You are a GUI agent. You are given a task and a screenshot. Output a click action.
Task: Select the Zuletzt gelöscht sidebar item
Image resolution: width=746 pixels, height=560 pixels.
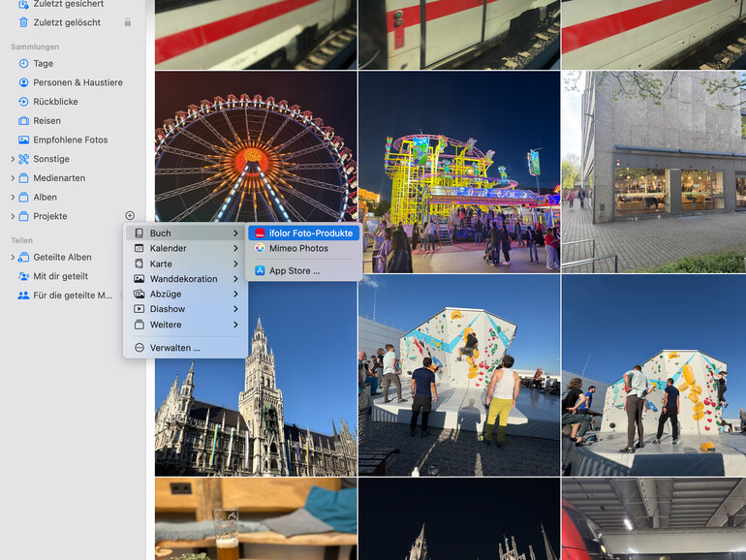click(x=66, y=22)
